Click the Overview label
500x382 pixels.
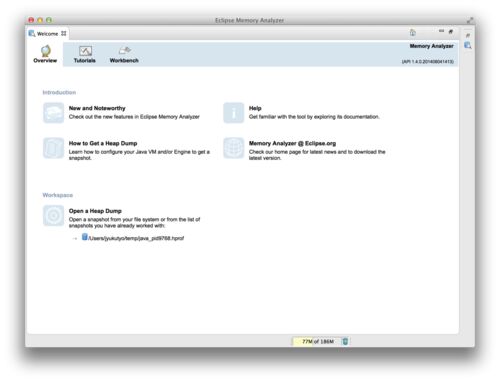45,60
